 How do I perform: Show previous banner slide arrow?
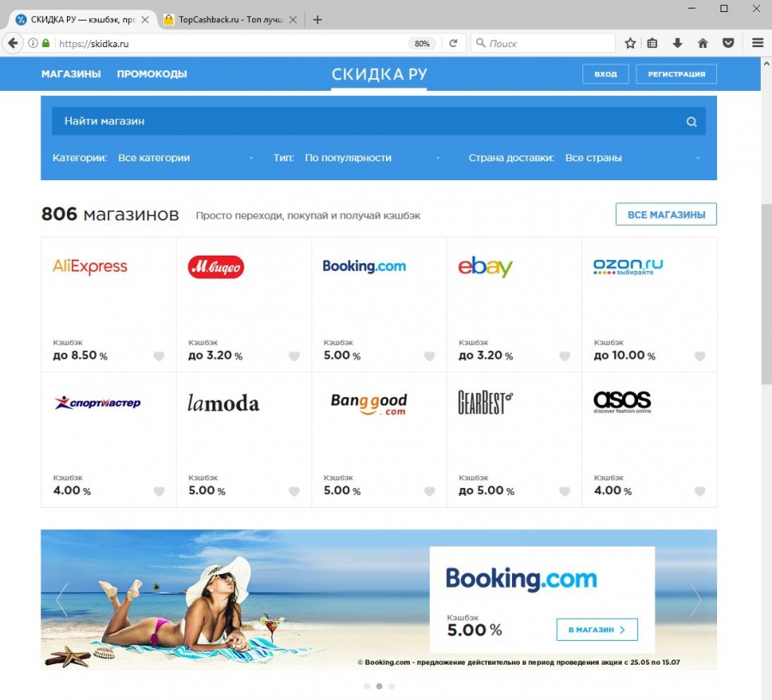click(62, 600)
